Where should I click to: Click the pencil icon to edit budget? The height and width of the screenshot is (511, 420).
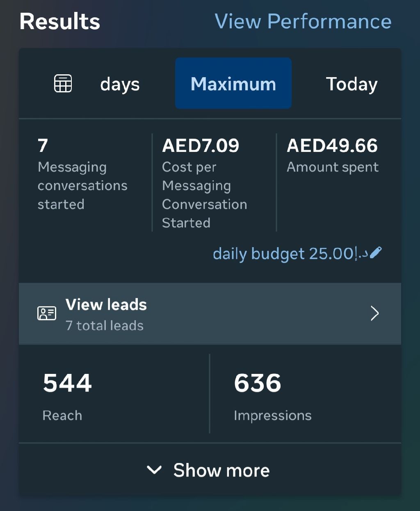pyautogui.click(x=376, y=252)
